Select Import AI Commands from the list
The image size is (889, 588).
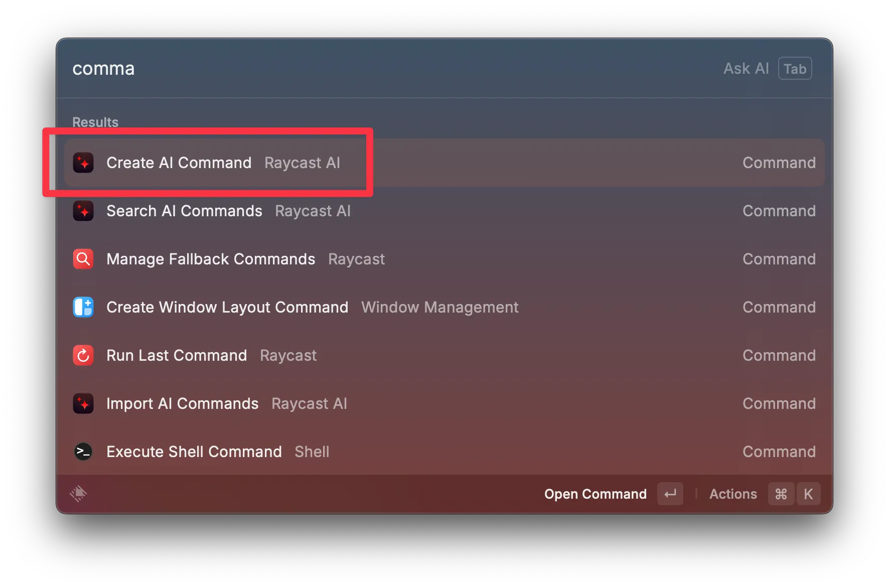tap(444, 403)
